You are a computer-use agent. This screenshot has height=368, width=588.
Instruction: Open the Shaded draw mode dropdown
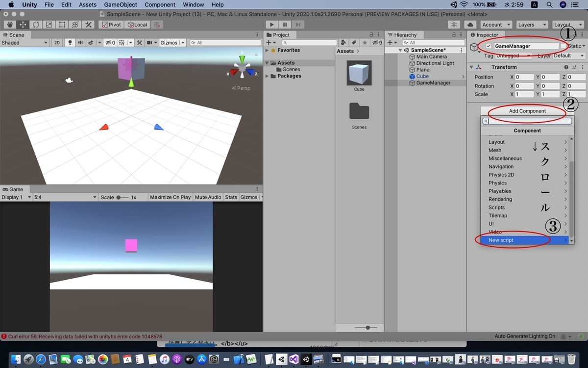[x=24, y=43]
